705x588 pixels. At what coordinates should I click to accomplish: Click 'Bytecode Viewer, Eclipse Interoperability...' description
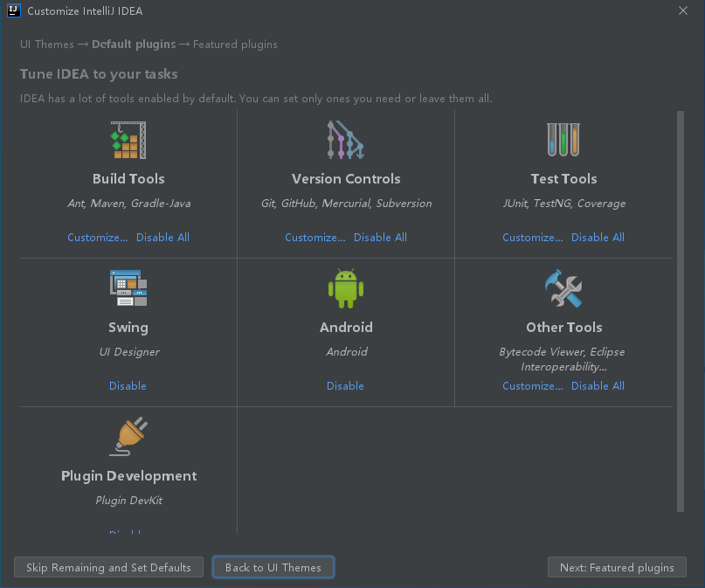tap(562, 359)
